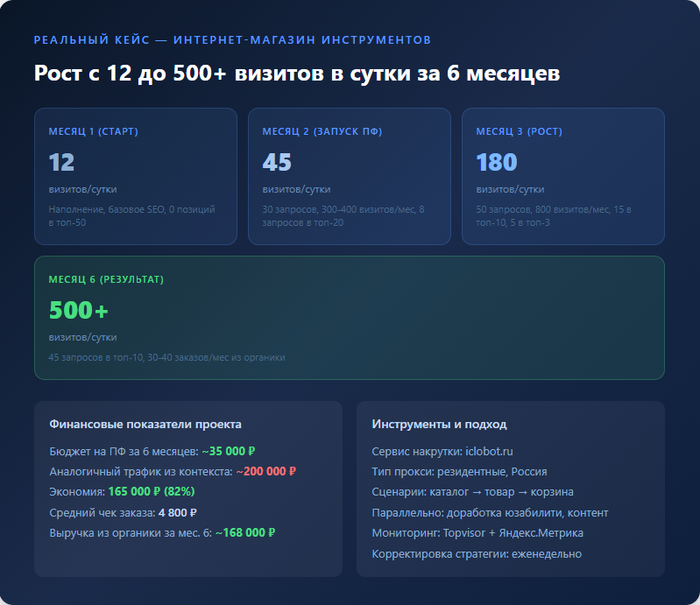Click 'Тип прокси: резидентные, Россия' line
Image resolution: width=700 pixels, height=605 pixels.
459,472
